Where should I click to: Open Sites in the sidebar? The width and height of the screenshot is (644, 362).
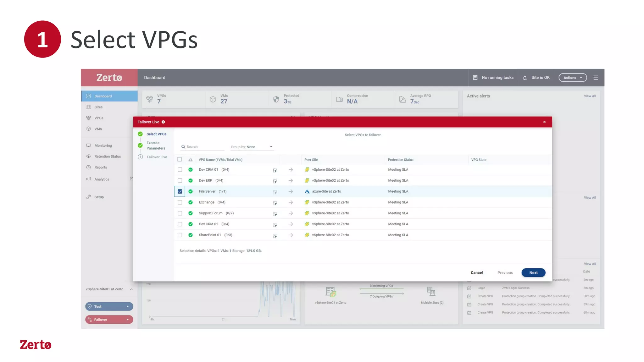tap(109, 107)
